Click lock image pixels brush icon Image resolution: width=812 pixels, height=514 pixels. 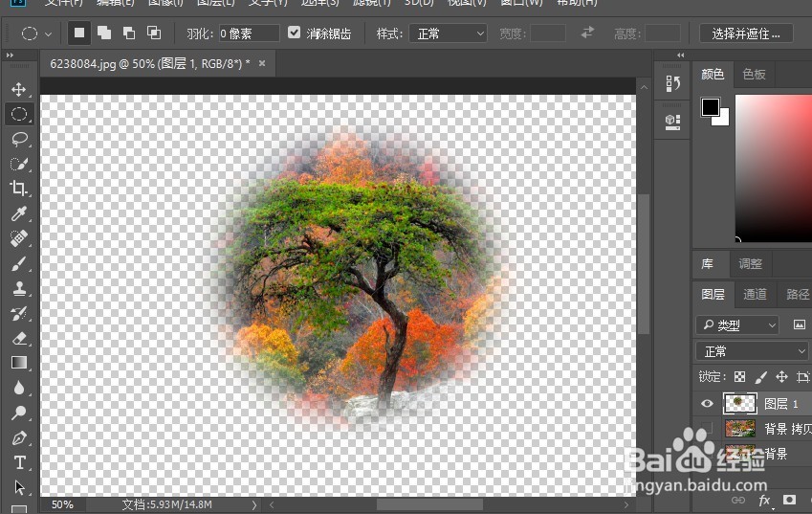760,377
